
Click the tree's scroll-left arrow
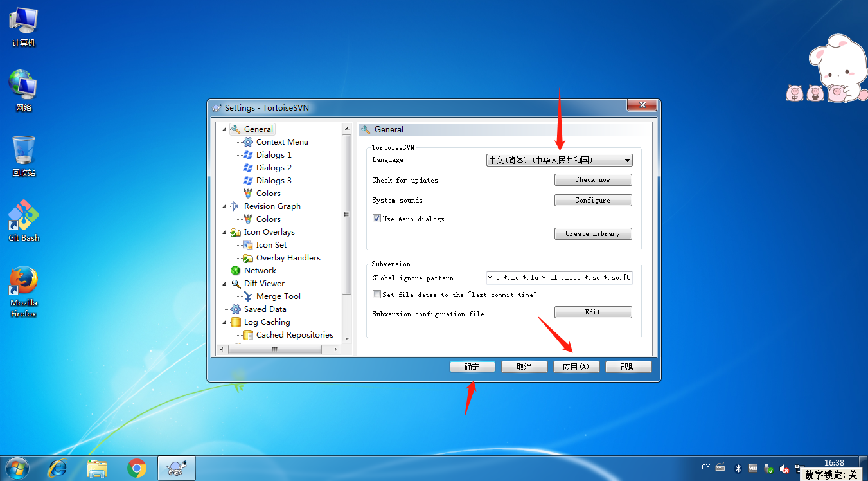point(222,349)
